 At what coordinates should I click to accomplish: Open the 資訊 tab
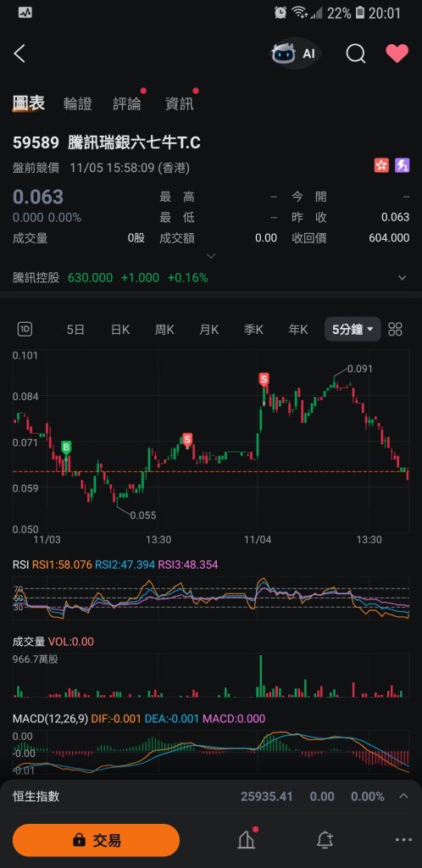179,103
